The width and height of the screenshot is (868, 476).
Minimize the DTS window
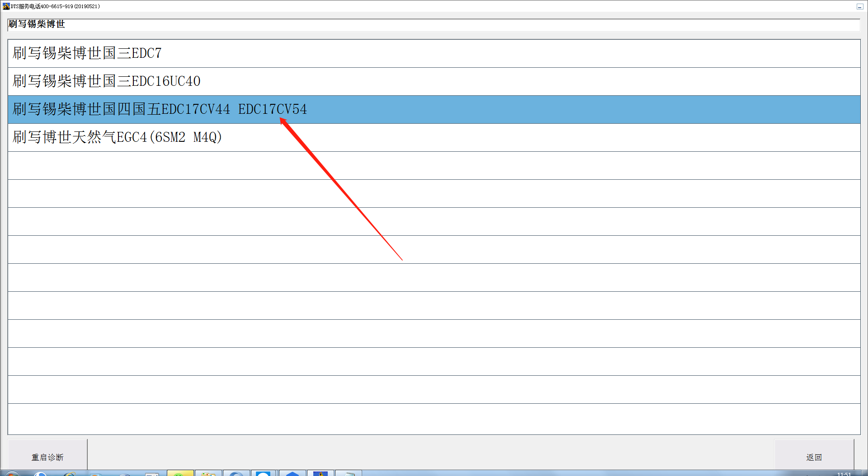(x=860, y=6)
